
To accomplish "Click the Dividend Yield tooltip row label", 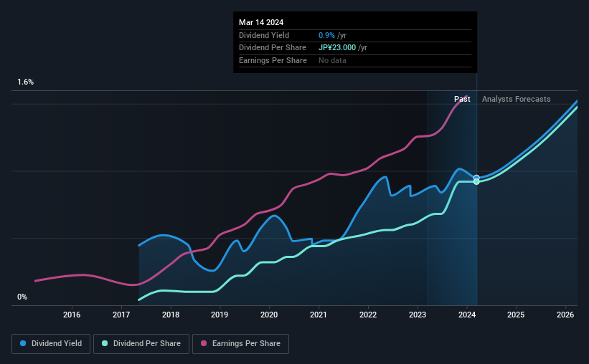I will pos(264,35).
